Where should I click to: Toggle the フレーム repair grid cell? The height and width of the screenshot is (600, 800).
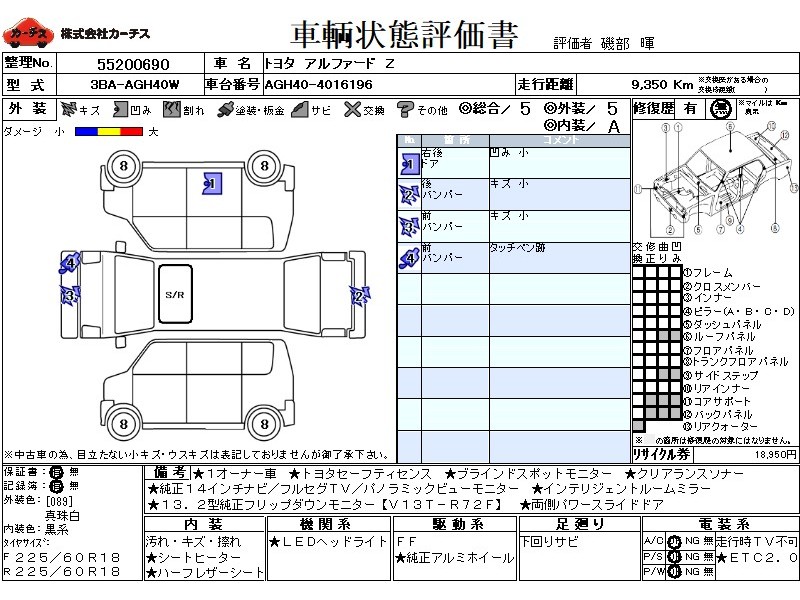pos(638,272)
